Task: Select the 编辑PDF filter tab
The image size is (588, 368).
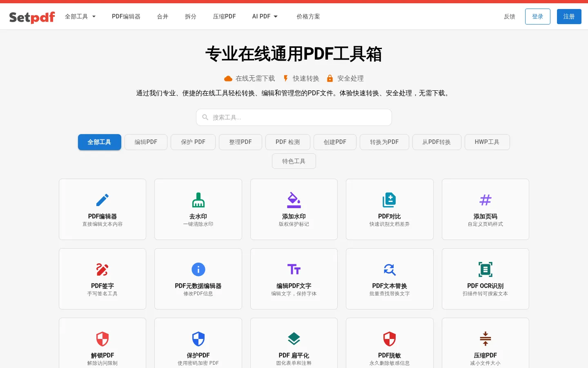Action: [x=146, y=142]
